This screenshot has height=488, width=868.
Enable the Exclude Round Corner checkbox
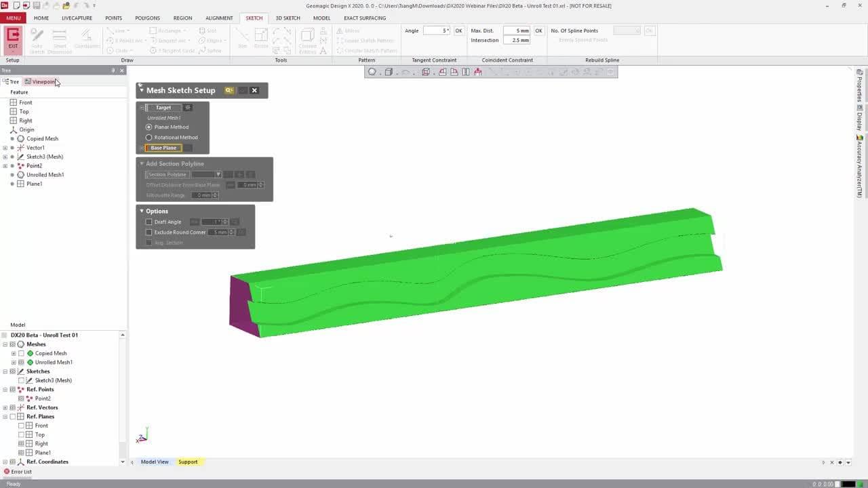pos(149,232)
